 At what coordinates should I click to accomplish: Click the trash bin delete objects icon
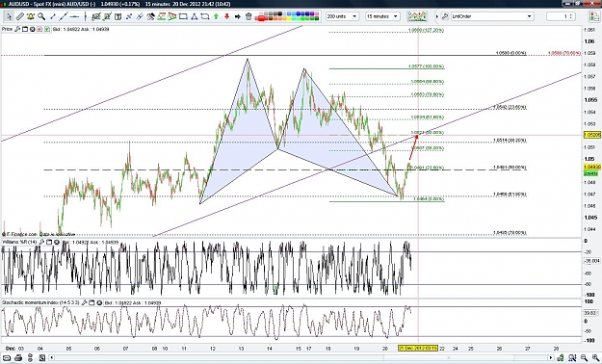(249, 16)
